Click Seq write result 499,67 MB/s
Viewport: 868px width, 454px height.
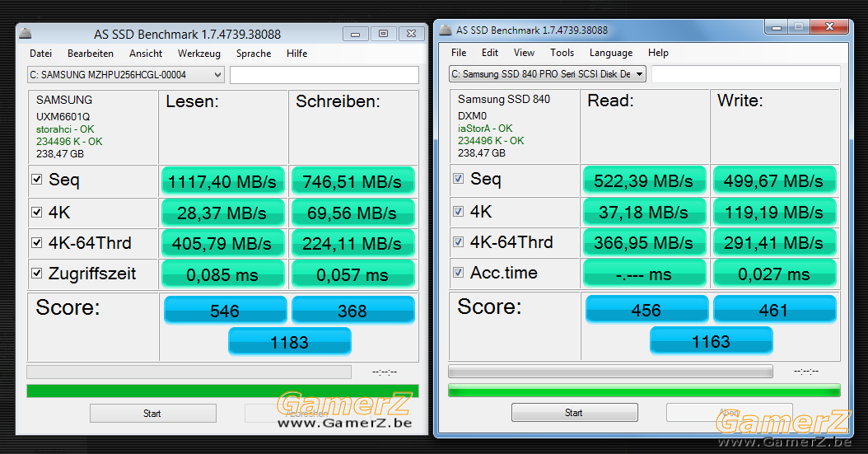[774, 180]
